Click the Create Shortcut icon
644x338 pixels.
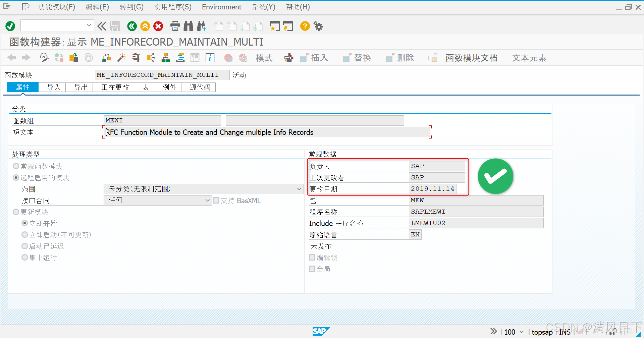pyautogui.click(x=288, y=26)
